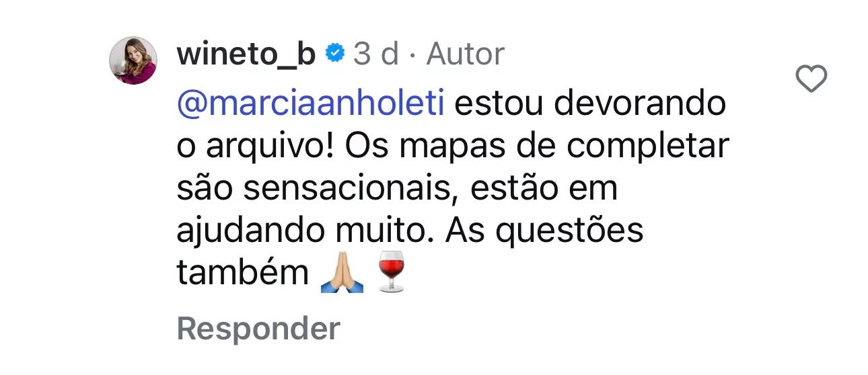Open the wineto_b username profile link
This screenshot has width=868, height=375.
click(x=246, y=54)
